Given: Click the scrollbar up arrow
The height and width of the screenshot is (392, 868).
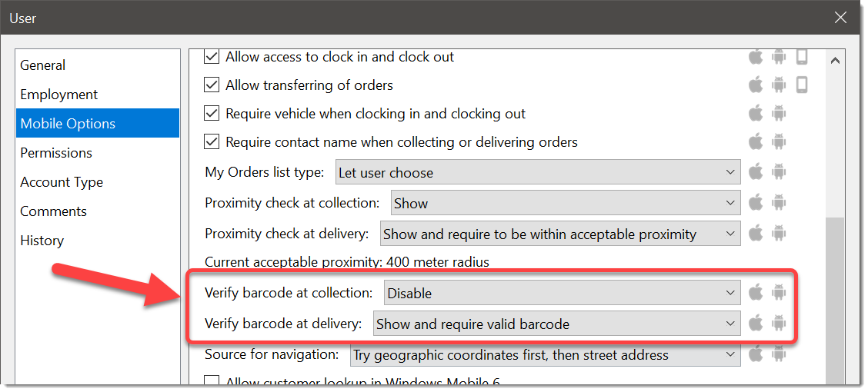Looking at the screenshot, I should point(836,60).
